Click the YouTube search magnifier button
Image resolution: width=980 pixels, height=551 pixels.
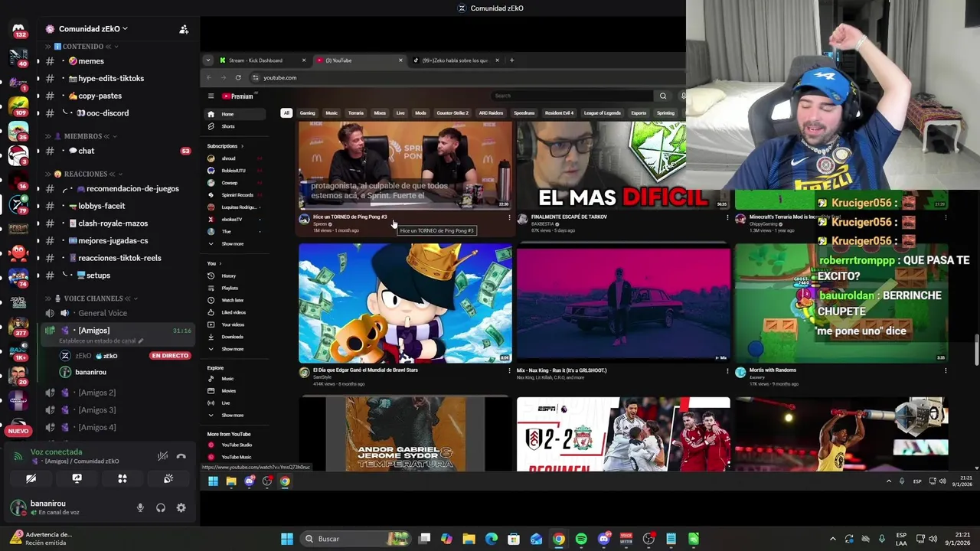[x=663, y=96]
